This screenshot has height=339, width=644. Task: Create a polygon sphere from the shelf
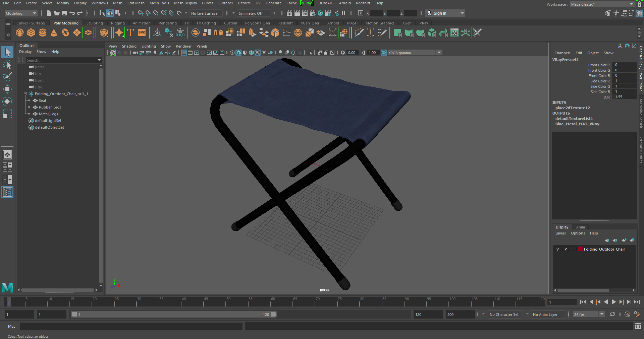click(20, 33)
